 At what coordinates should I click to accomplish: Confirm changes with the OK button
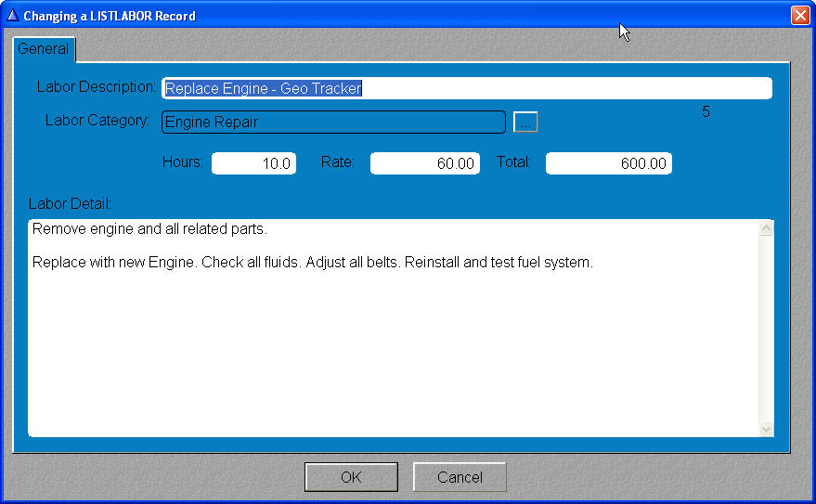351,477
